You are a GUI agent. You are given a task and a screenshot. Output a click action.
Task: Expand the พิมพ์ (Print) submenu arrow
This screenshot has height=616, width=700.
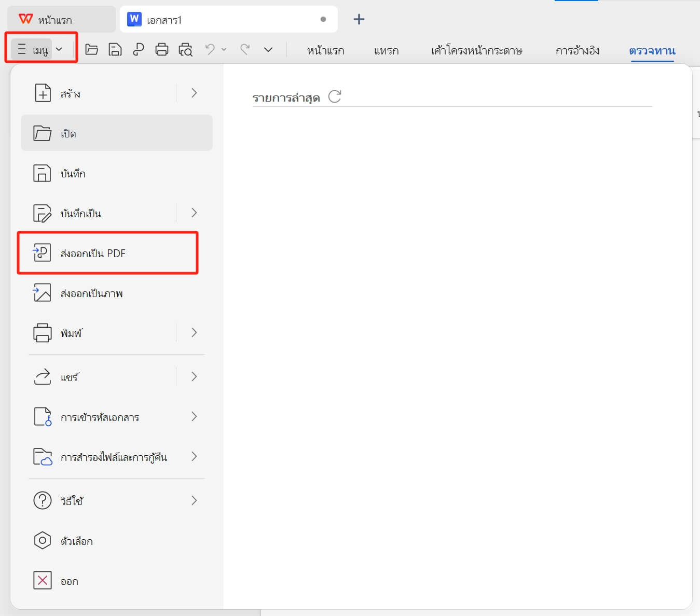(194, 332)
